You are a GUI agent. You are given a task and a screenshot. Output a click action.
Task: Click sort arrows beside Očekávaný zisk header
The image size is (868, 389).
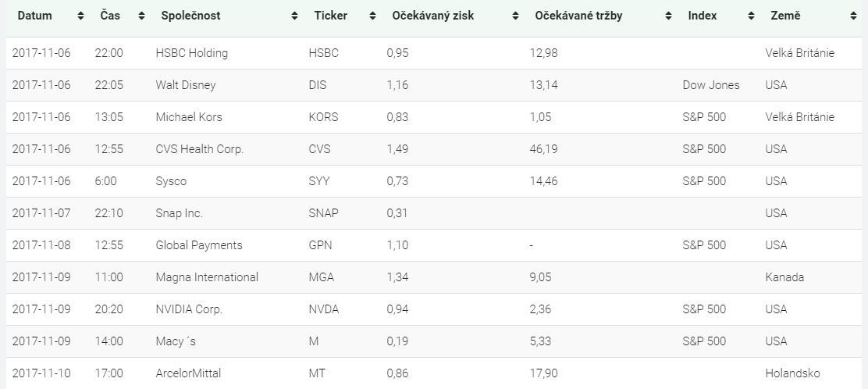[x=515, y=16]
